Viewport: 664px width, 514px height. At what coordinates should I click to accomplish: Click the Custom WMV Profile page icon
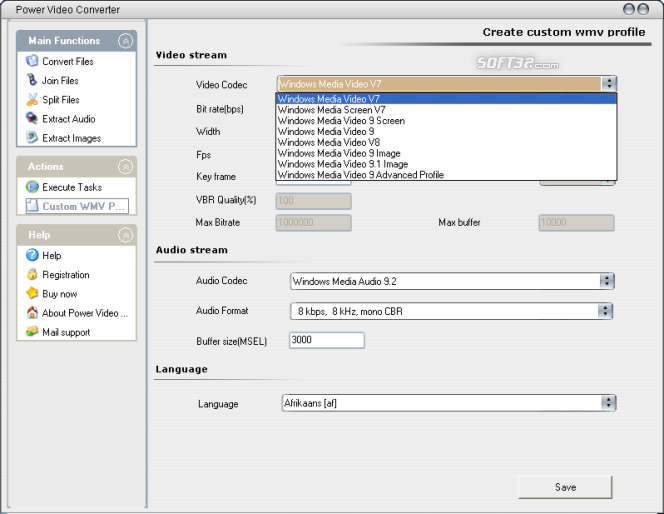[x=32, y=206]
